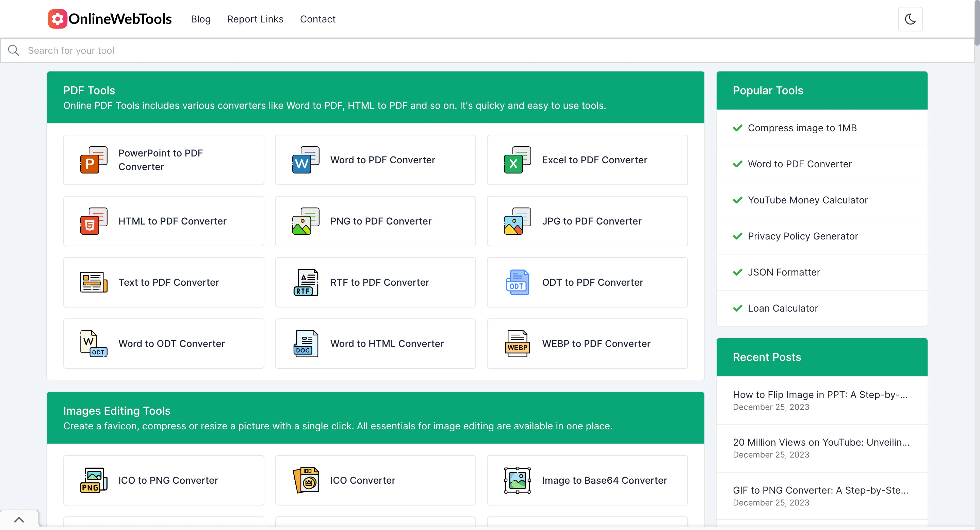Open ODT to PDF Converter link

pyautogui.click(x=592, y=282)
